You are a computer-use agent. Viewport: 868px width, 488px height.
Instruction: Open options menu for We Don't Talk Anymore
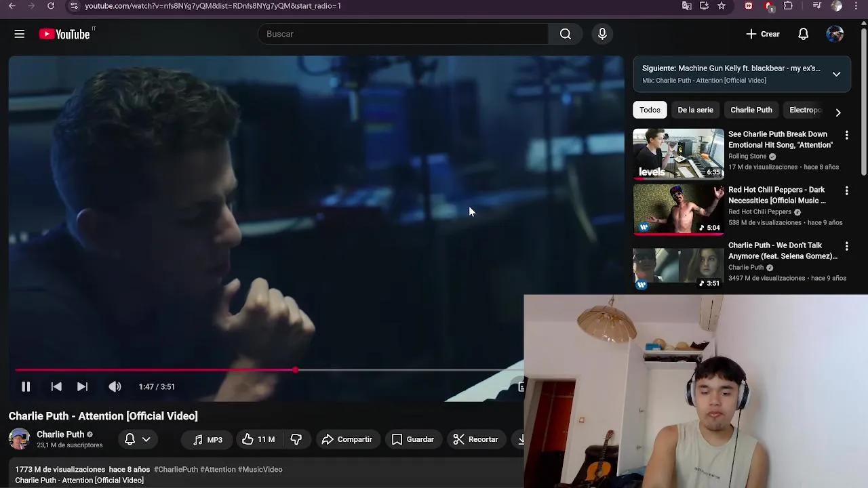click(x=846, y=247)
